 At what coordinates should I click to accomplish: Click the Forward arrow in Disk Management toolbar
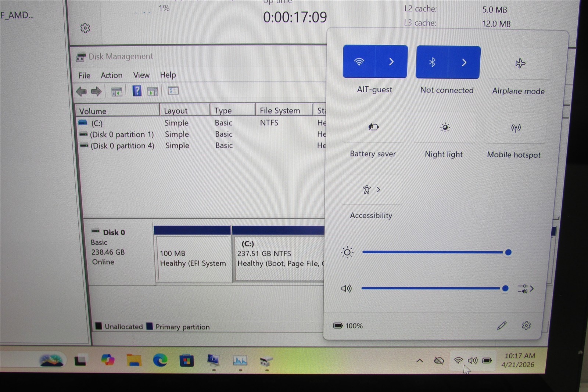tap(96, 91)
